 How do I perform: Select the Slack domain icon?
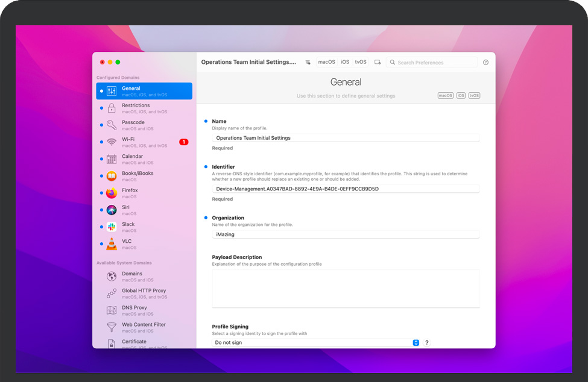[x=112, y=227]
